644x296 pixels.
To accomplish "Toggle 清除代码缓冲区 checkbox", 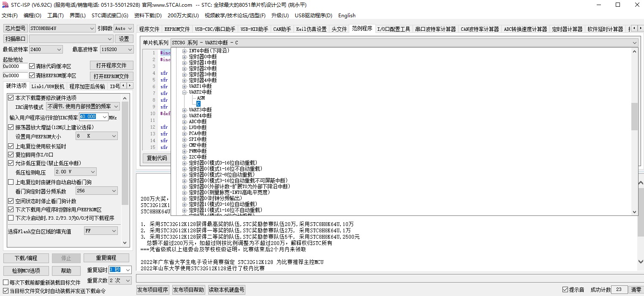I will pyautogui.click(x=32, y=66).
